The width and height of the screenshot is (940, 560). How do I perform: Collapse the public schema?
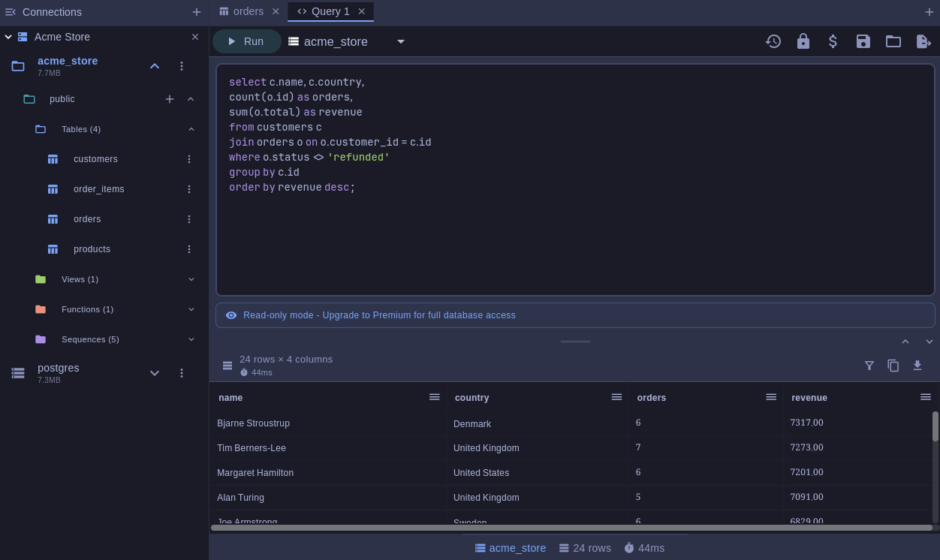(x=191, y=99)
